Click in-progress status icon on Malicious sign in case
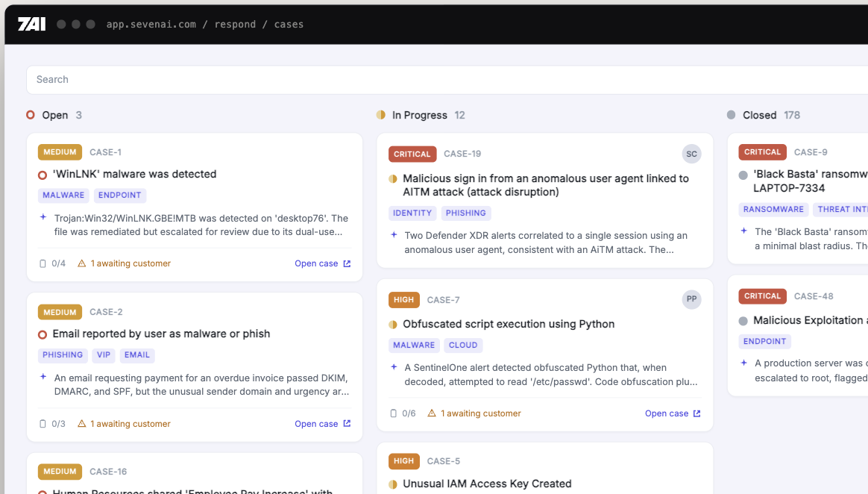868x494 pixels. pyautogui.click(x=393, y=179)
